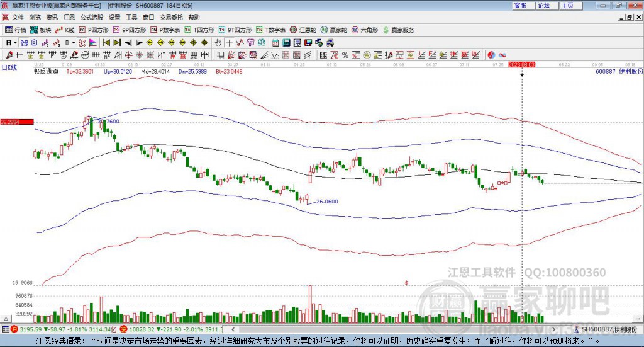Screen dimensions: 644x347
Task: Open the 文件 menu
Action: click(18, 17)
